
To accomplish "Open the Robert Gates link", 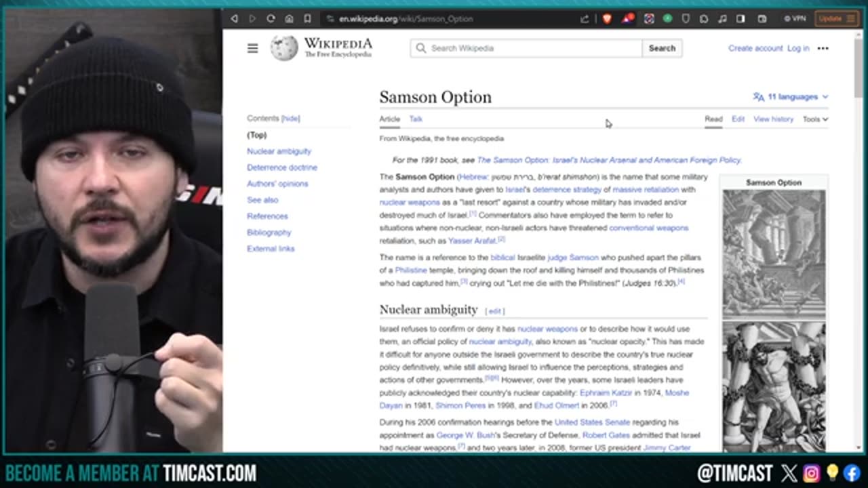I will pos(606,435).
